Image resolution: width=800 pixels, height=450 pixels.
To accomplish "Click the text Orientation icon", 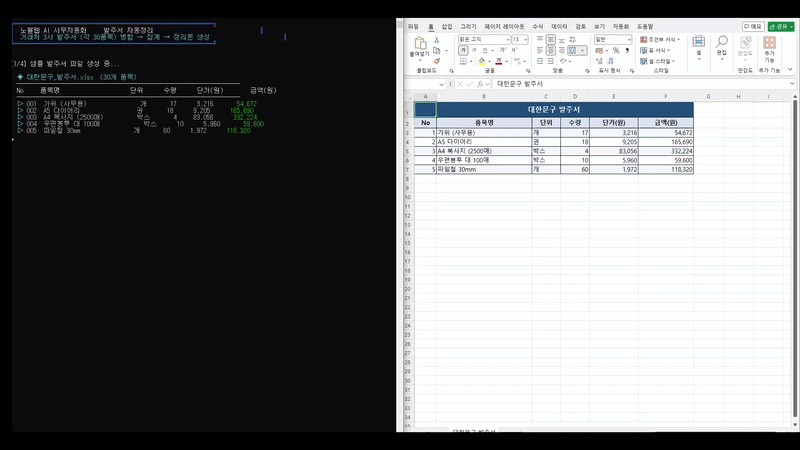I will pyautogui.click(x=562, y=61).
